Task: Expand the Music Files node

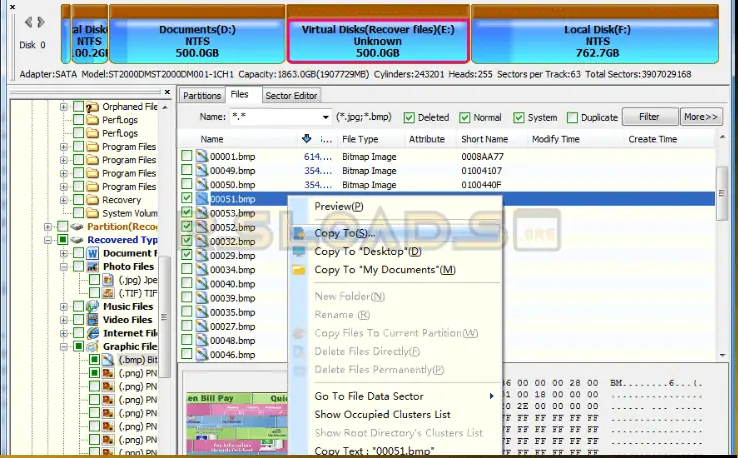Action: (x=64, y=307)
